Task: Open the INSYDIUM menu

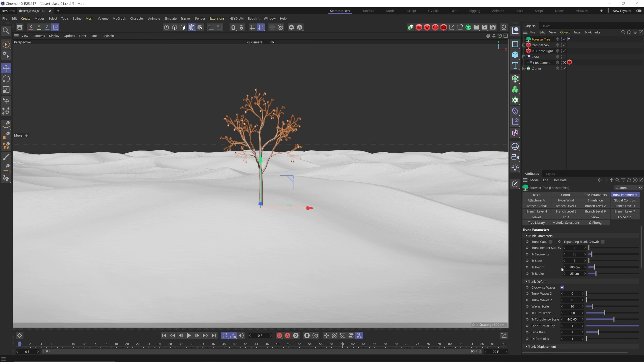Action: point(236,18)
